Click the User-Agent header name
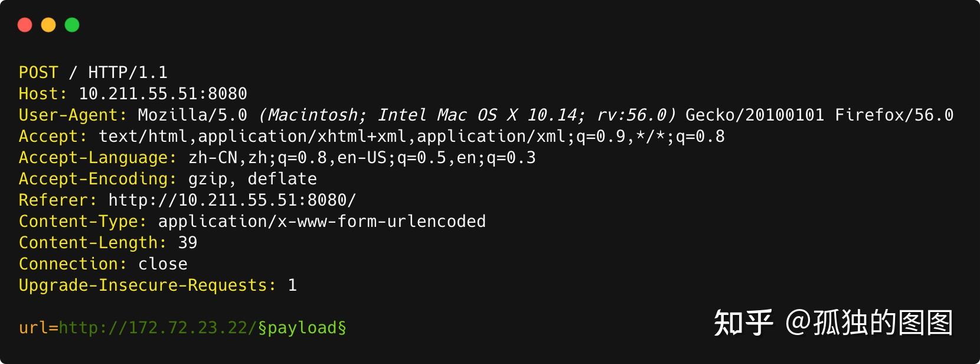Screen dimensions: 980x364 click(73, 115)
